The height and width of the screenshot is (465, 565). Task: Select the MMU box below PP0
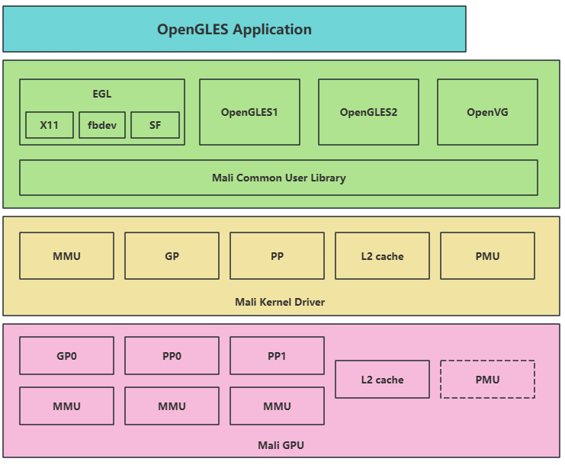tap(172, 406)
